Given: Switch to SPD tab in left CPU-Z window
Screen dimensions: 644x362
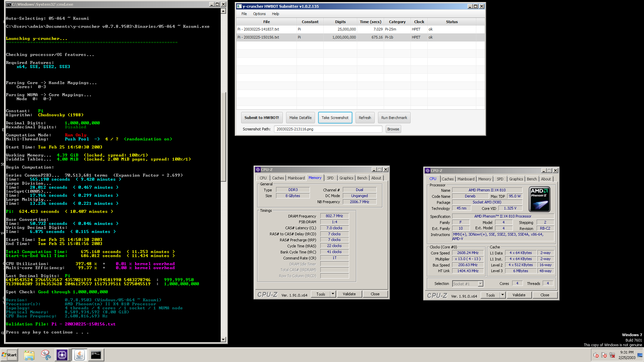Looking at the screenshot, I should point(330,178).
